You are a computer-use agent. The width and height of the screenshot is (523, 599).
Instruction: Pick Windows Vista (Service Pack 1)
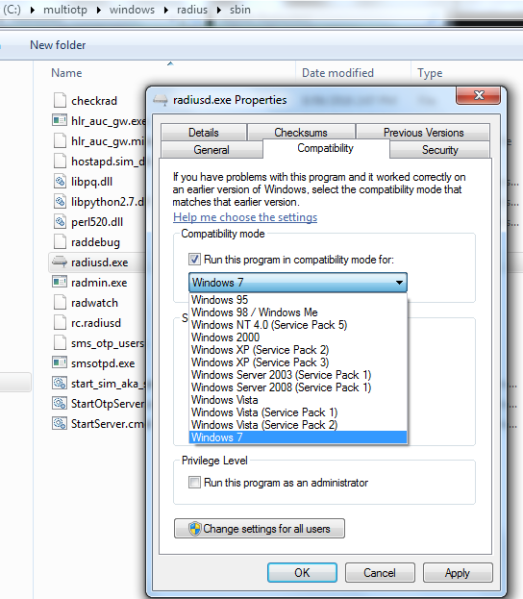tap(298, 413)
